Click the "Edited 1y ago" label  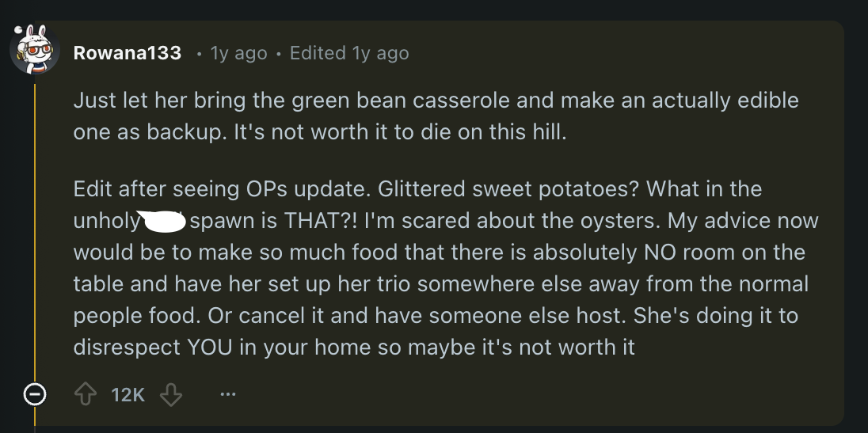pos(349,53)
